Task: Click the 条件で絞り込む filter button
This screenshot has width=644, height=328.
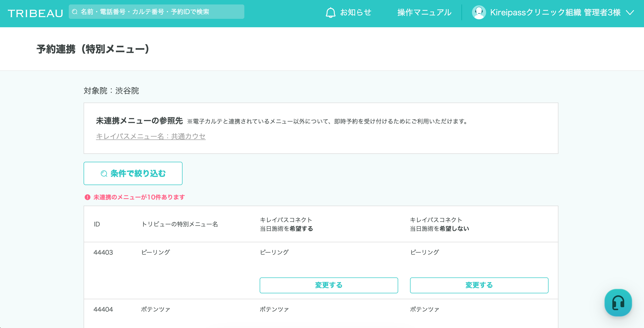Action: click(133, 173)
